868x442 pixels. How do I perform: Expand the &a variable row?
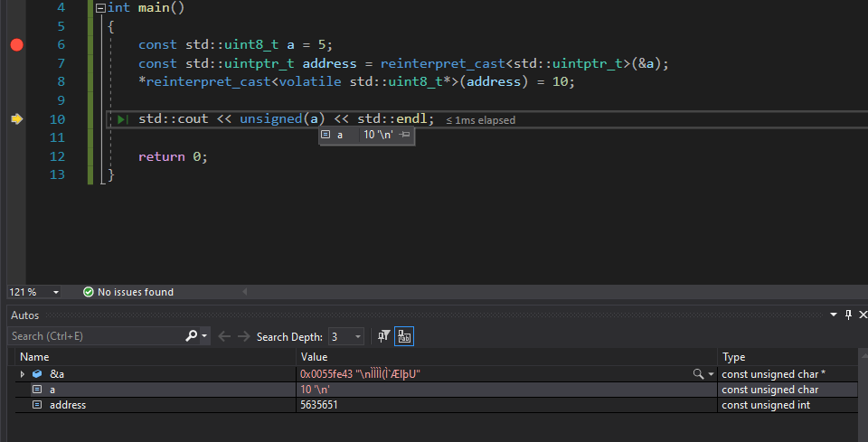(22, 374)
